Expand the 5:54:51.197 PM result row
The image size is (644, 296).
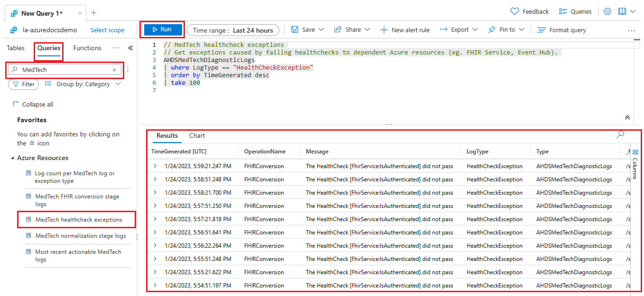[x=155, y=286]
